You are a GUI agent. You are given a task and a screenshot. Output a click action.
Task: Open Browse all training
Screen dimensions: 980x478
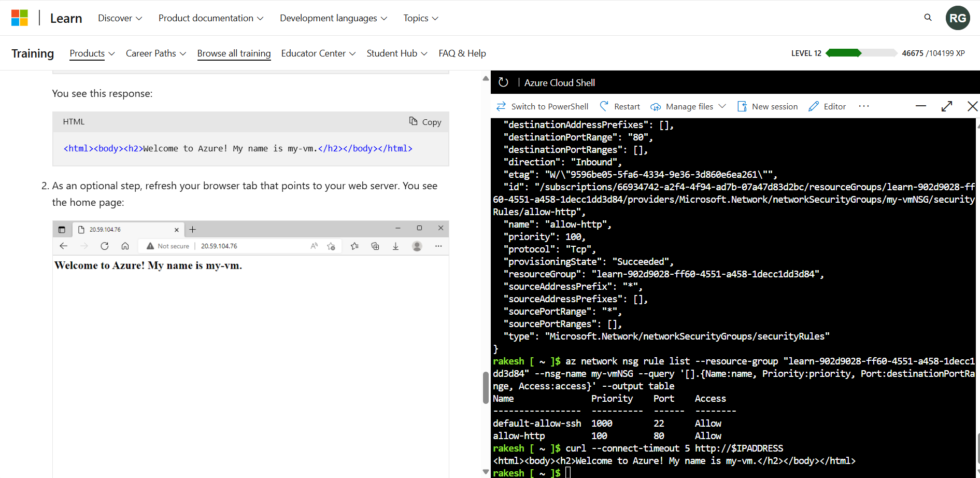(234, 53)
